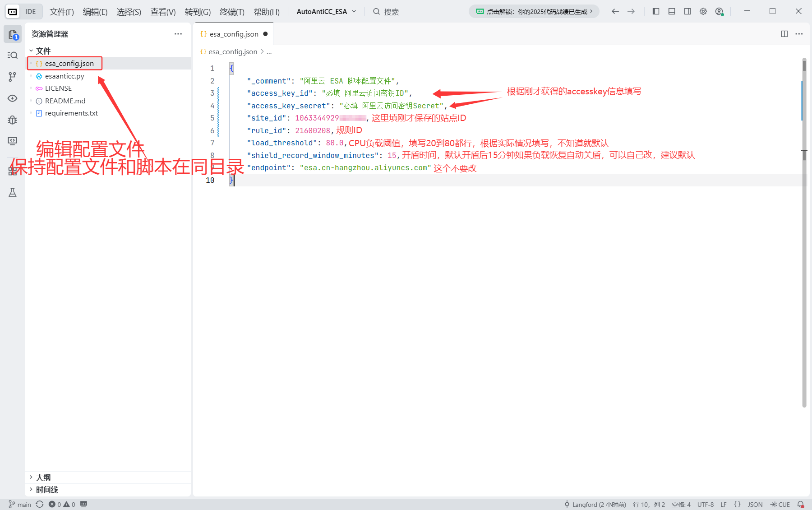
Task: Toggle the primary sidebar layout button
Action: click(656, 12)
